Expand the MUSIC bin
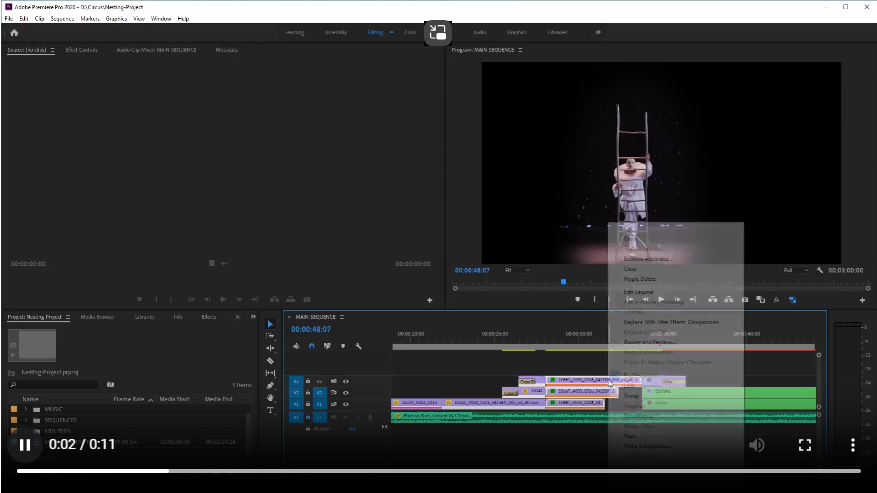 click(x=26, y=410)
